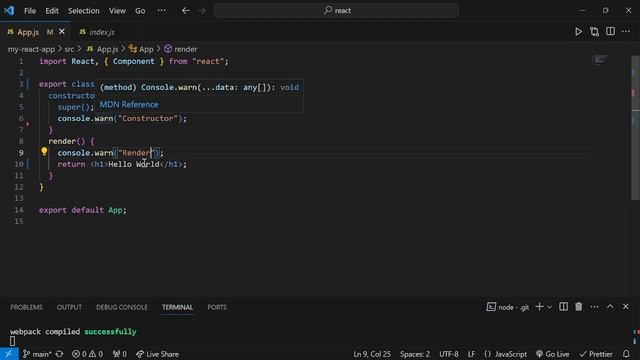The width and height of the screenshot is (640, 360).
Task: Start Live Share session
Action: 157,354
